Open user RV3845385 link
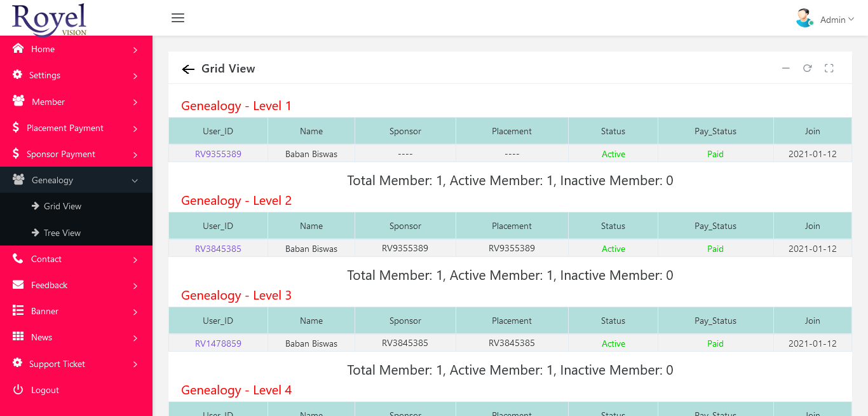Viewport: 868px width, 416px height. (x=218, y=249)
